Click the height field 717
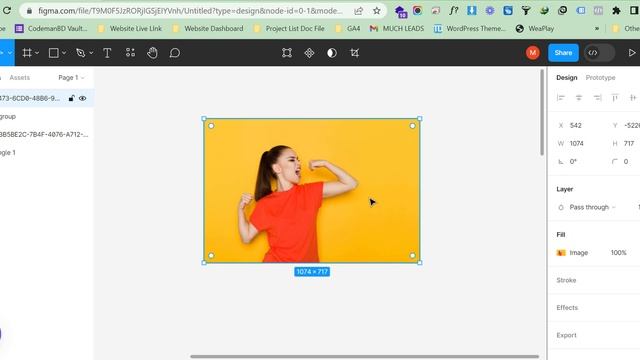 pyautogui.click(x=629, y=143)
